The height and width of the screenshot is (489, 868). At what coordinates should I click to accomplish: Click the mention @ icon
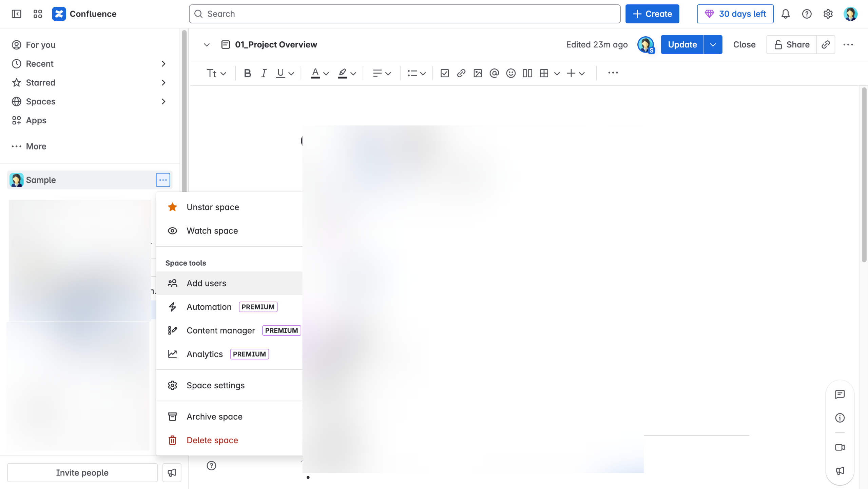pyautogui.click(x=494, y=73)
